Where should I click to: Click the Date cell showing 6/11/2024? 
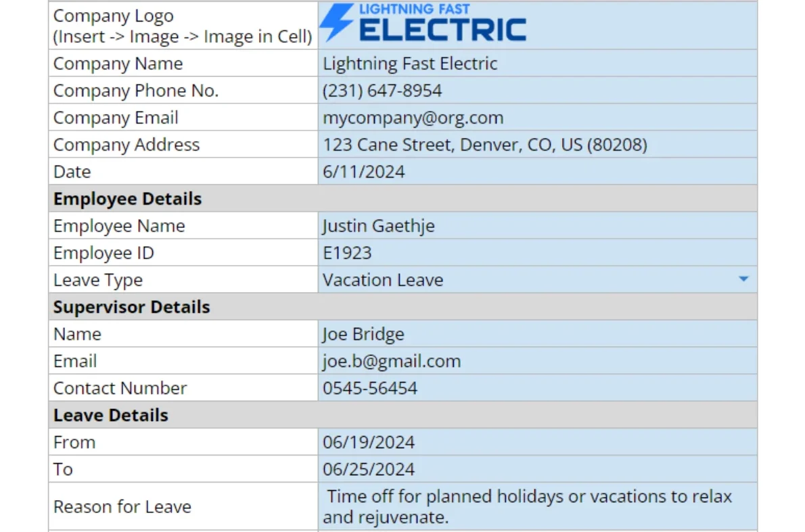point(538,171)
